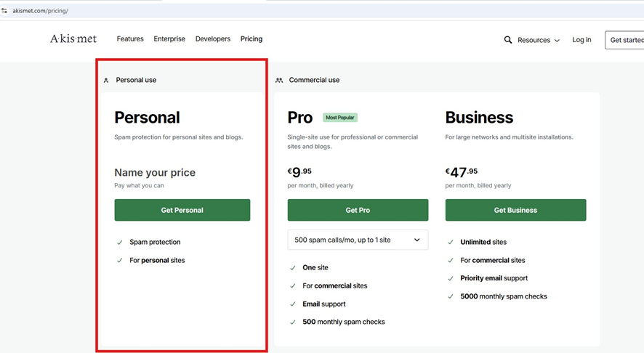Click checkmark next to 5000 monthly spam checks
644x353 pixels.
pos(451,296)
